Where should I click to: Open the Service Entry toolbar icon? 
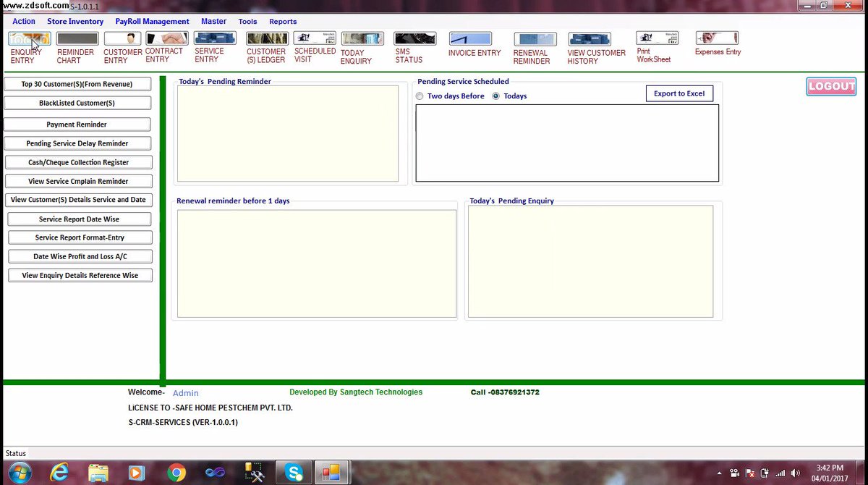(x=216, y=38)
